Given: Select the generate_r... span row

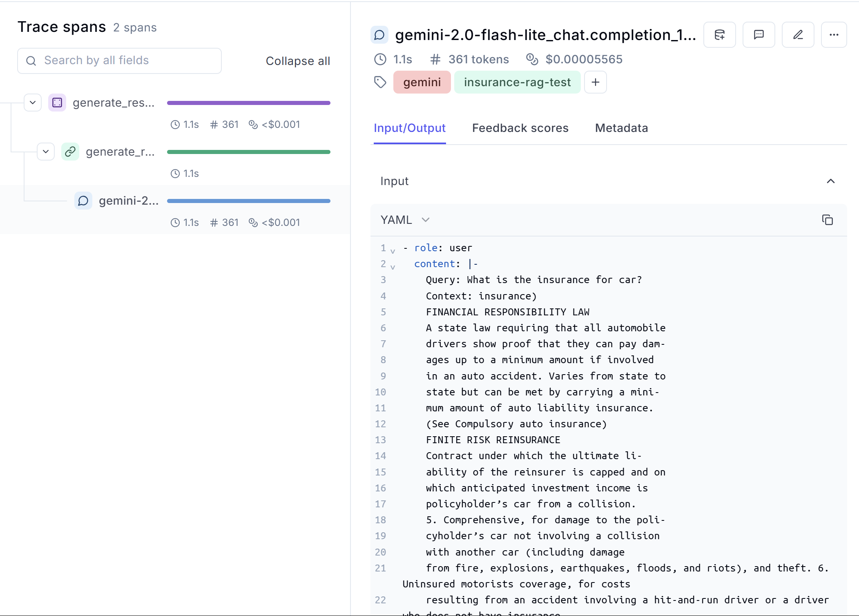Looking at the screenshot, I should click(175, 161).
